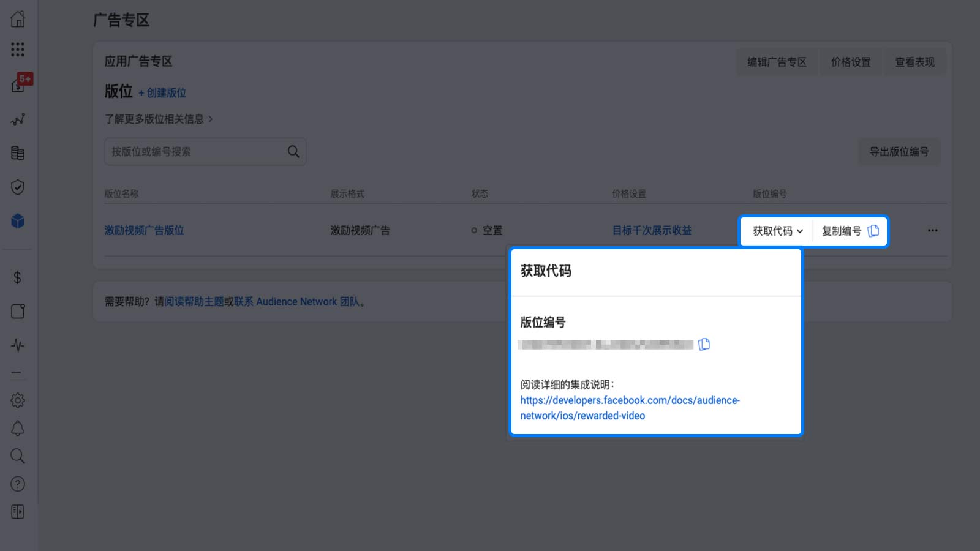
Task: Click the 价格设置 button
Action: point(850,62)
